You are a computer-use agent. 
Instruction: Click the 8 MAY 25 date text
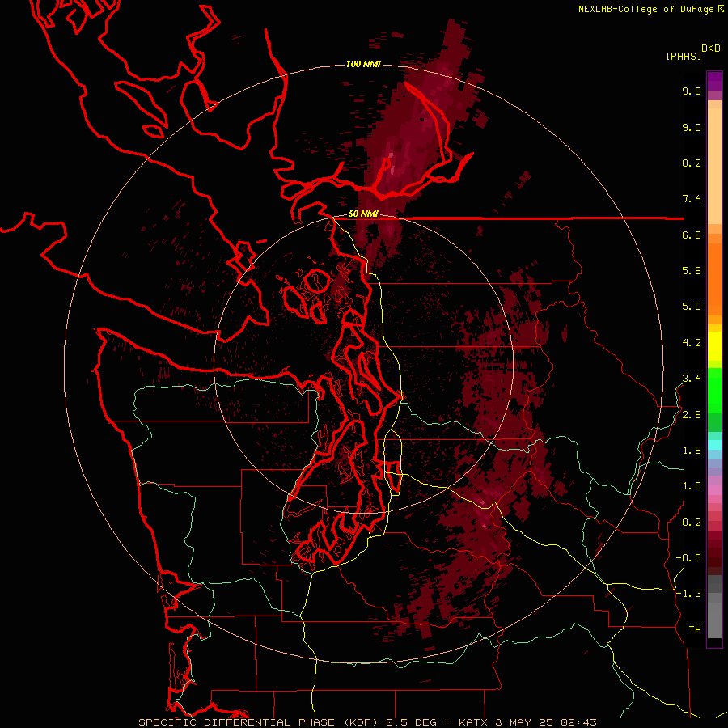coord(525,722)
